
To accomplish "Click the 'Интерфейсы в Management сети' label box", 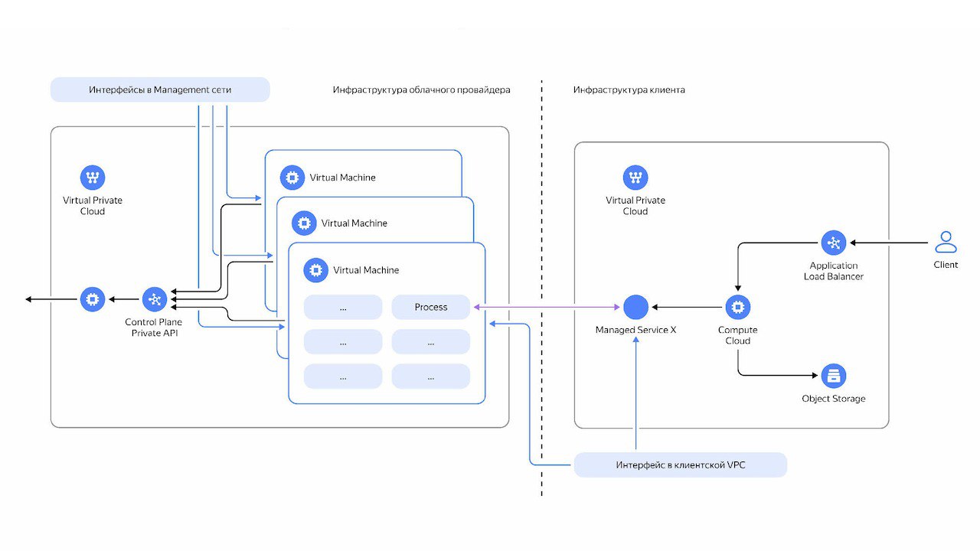I will 160,90.
